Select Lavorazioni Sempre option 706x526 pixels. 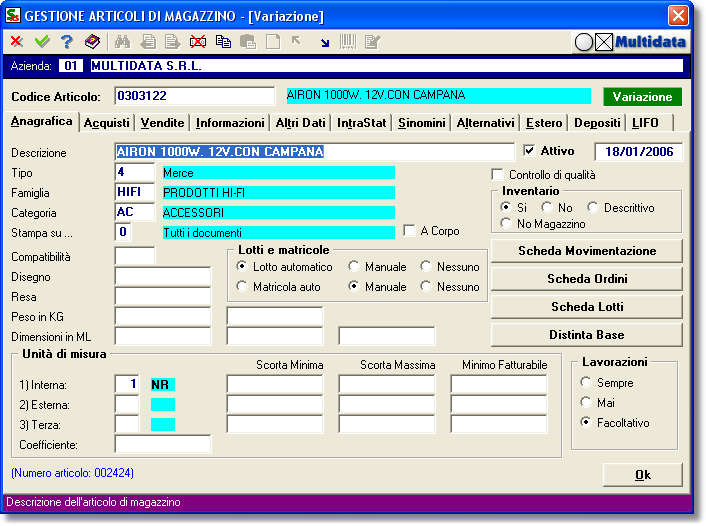coord(585,382)
